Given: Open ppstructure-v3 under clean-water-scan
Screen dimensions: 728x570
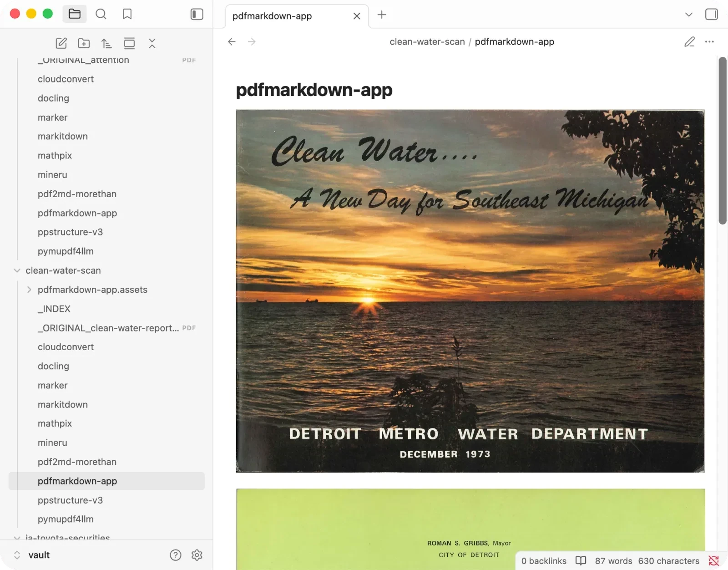Looking at the screenshot, I should pyautogui.click(x=70, y=500).
